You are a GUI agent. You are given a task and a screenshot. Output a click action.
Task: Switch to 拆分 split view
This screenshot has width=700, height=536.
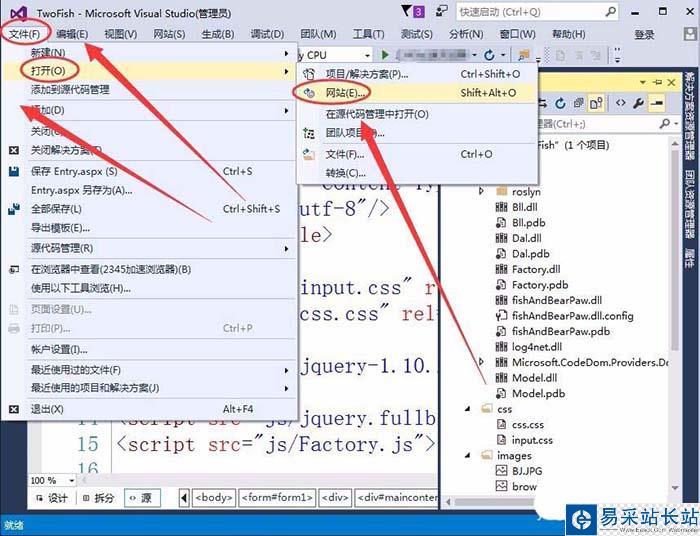[x=99, y=498]
